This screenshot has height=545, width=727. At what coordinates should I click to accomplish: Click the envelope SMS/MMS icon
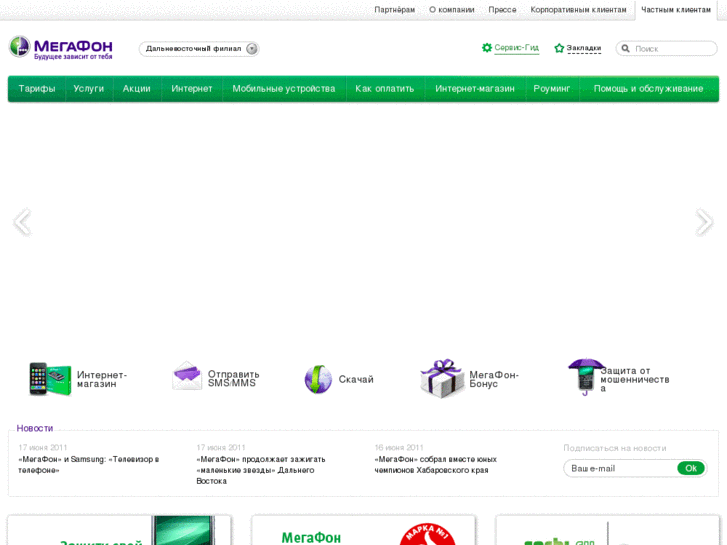[x=187, y=376]
